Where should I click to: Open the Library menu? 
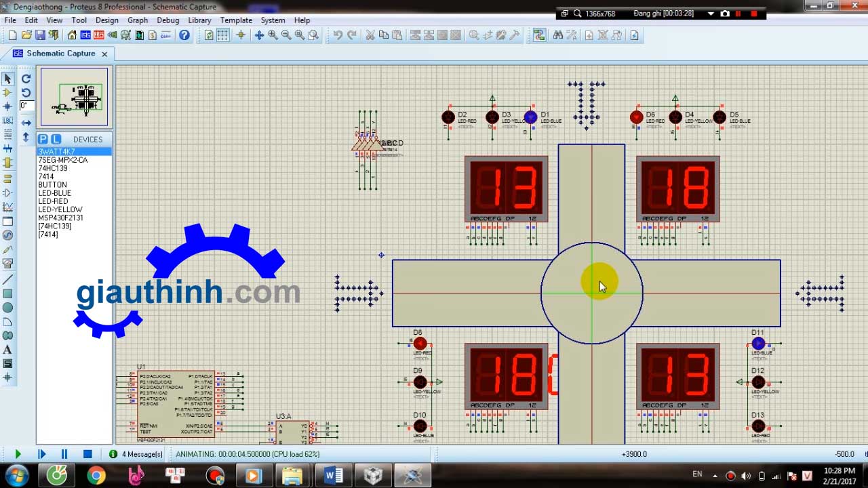click(x=199, y=20)
